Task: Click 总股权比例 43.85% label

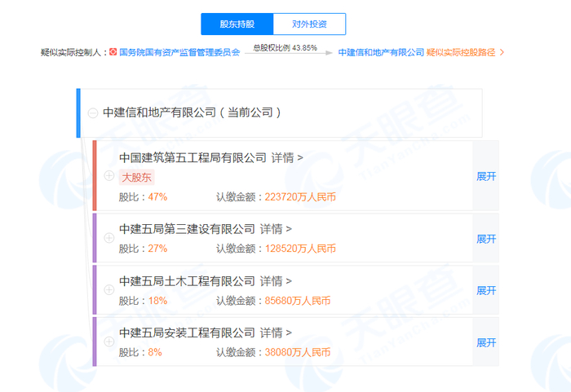Action: pos(285,48)
